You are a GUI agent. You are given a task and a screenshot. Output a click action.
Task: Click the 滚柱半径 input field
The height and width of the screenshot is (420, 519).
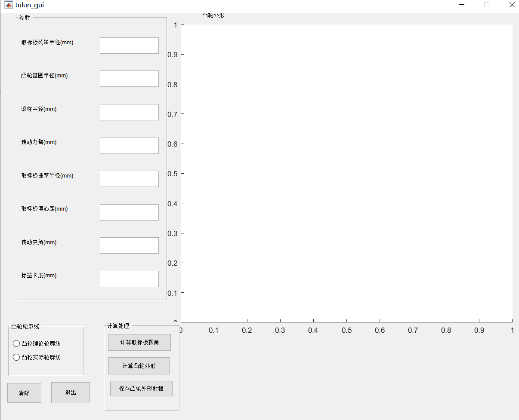(x=129, y=112)
